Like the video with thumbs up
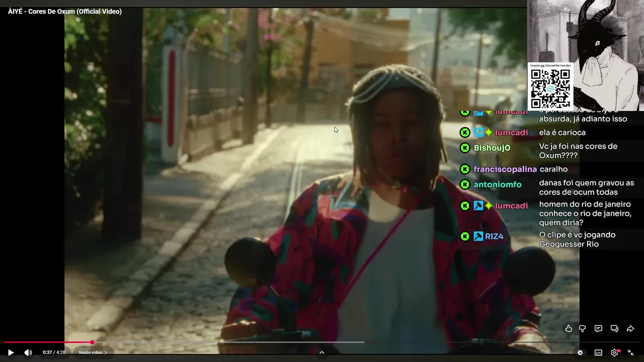 (569, 328)
